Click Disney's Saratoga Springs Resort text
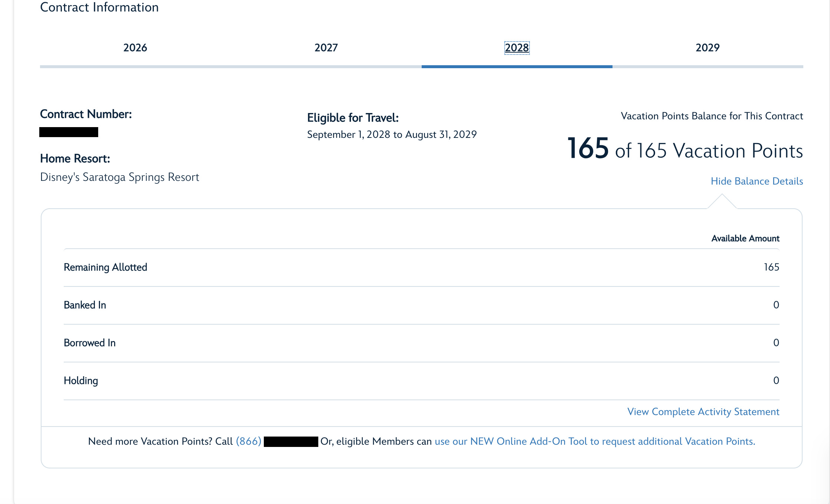The width and height of the screenshot is (830, 504). (120, 177)
